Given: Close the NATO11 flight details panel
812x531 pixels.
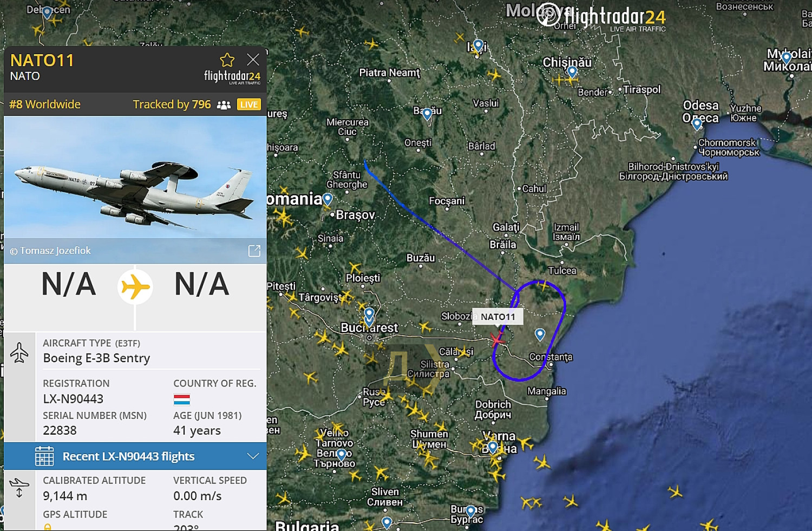Looking at the screenshot, I should click(x=253, y=60).
